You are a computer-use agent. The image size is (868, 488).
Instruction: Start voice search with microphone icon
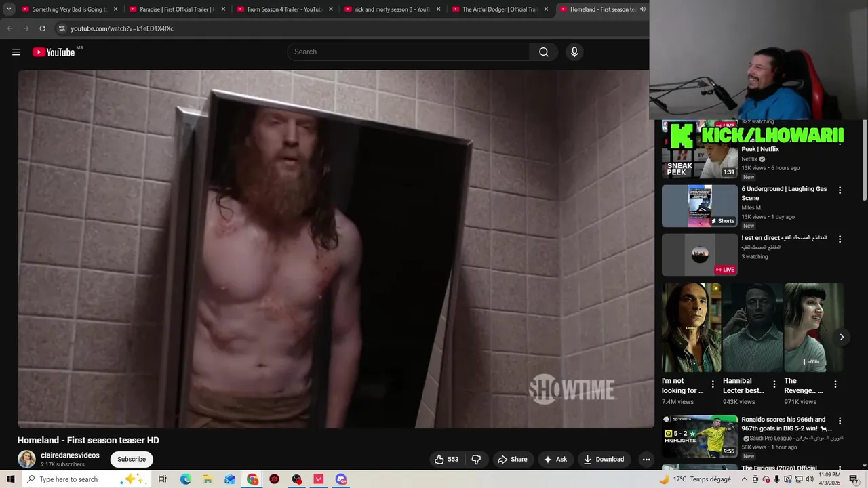(574, 52)
